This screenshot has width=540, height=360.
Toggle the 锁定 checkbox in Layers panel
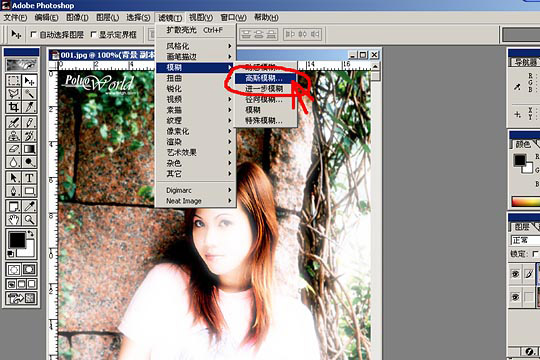535,254
